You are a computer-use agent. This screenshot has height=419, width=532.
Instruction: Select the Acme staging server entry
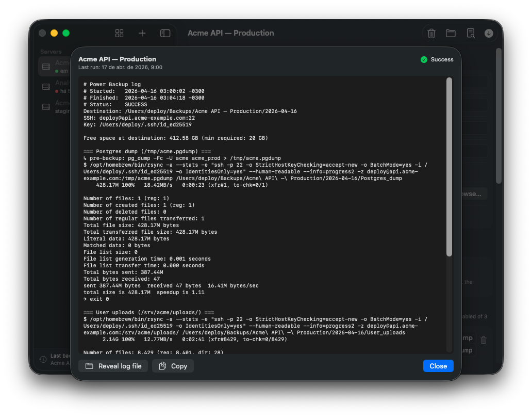point(54,107)
